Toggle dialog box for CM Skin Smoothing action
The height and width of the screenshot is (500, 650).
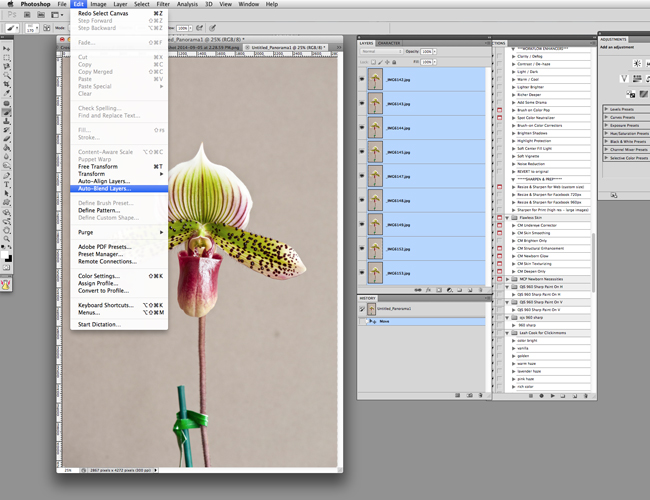pos(500,233)
